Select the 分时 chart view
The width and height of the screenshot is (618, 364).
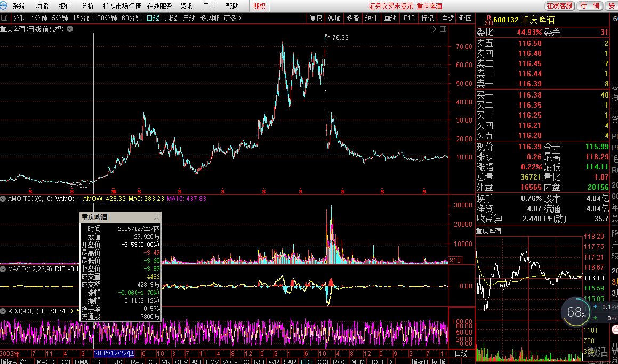[x=19, y=18]
